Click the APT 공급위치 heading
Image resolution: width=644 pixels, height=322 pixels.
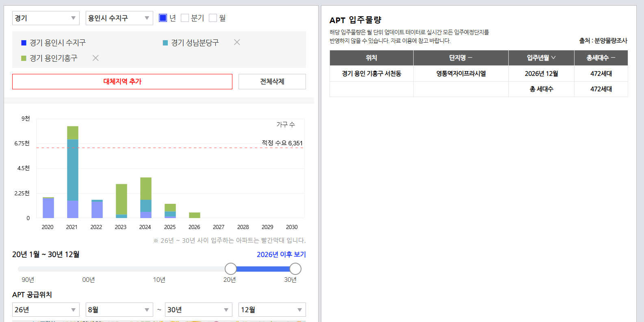[x=32, y=294]
